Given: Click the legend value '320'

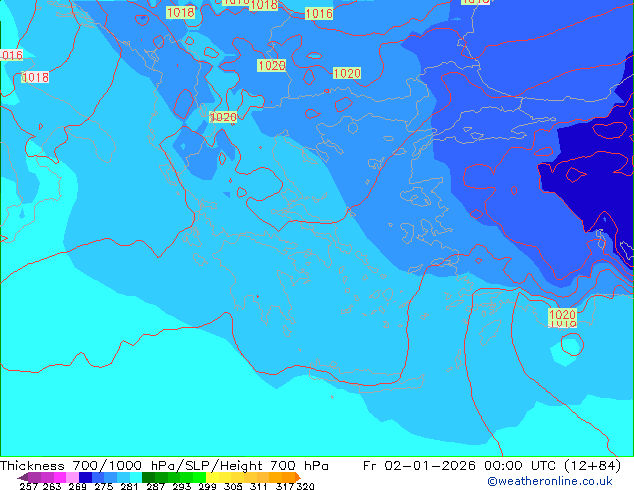Looking at the screenshot, I should 305,486.
